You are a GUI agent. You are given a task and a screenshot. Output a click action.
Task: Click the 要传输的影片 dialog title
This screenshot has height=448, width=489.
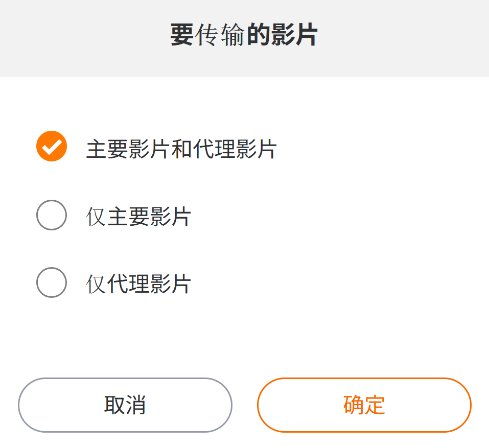(244, 36)
